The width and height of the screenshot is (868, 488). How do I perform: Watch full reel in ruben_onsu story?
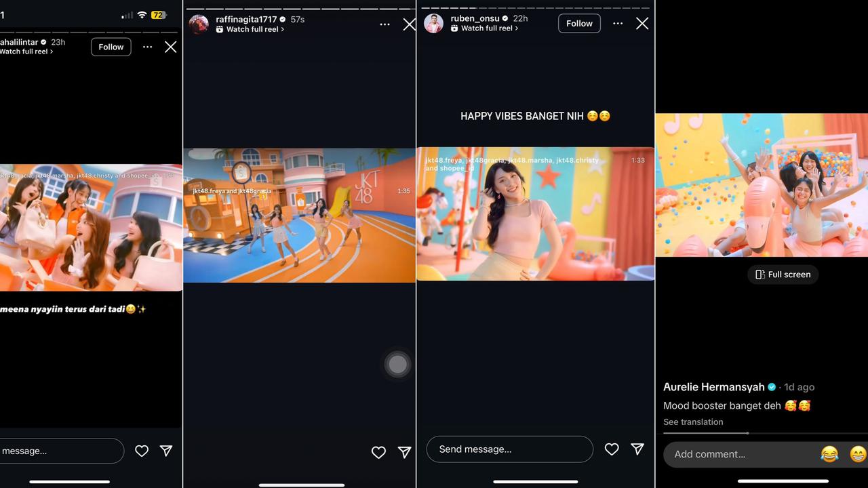coord(490,28)
